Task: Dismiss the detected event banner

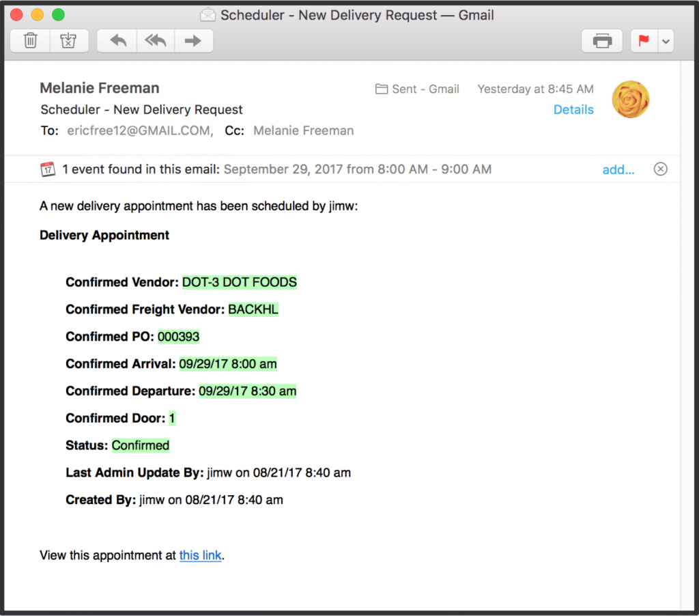Action: coord(659,169)
